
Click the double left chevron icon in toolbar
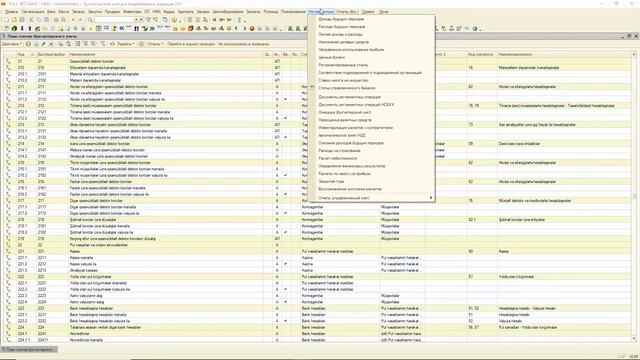(121, 28)
